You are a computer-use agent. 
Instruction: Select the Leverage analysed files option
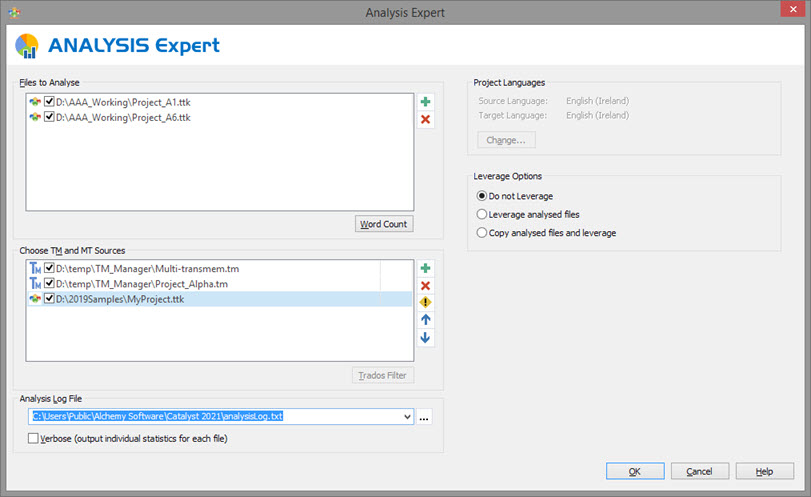pos(482,214)
